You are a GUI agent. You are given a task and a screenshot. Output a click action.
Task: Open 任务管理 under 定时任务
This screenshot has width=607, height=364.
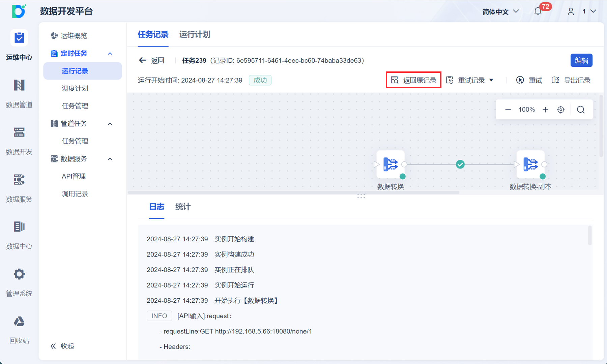(x=75, y=106)
